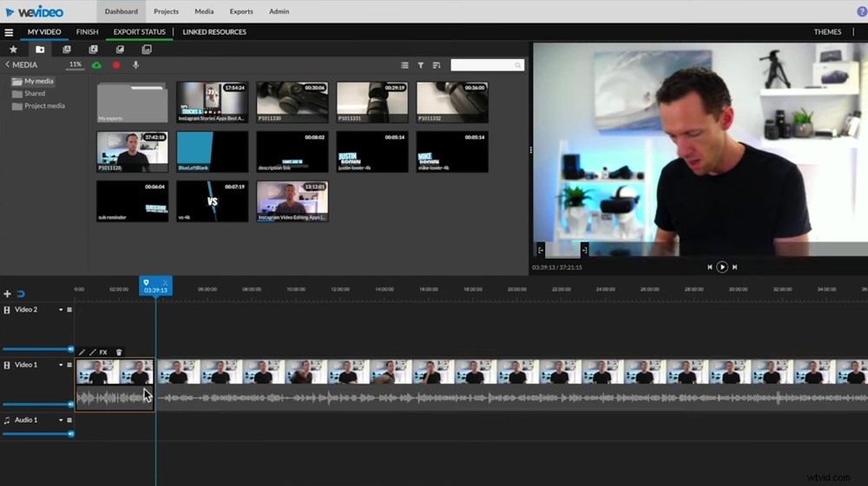This screenshot has height=486, width=868.
Task: Open the backgrounds tab icon
Action: pos(146,49)
